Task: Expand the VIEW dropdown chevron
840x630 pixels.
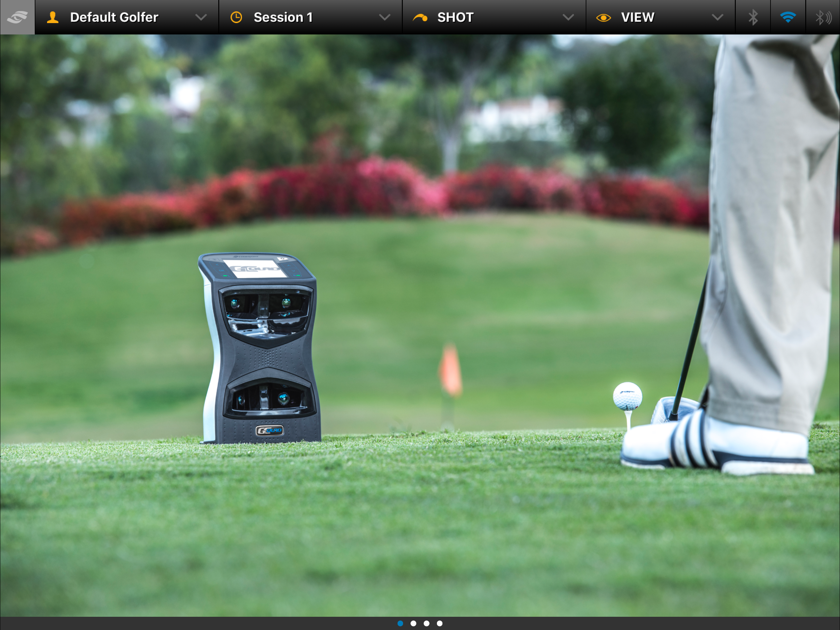Action: [x=717, y=17]
